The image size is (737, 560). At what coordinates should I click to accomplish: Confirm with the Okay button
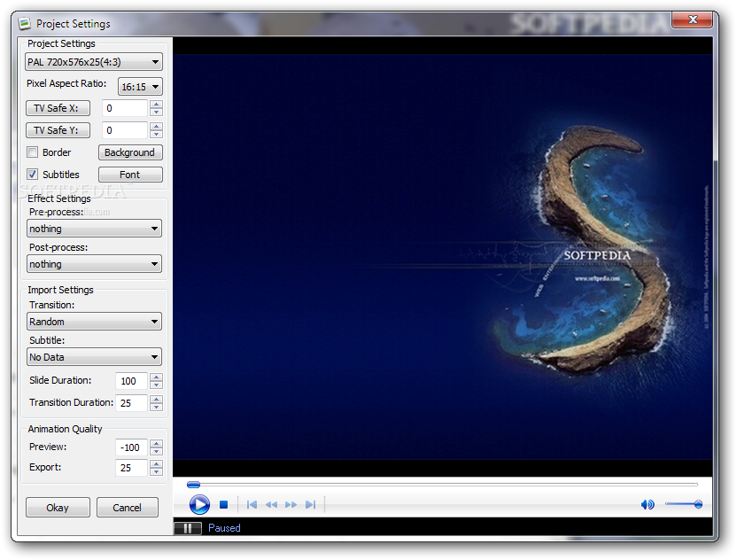click(x=58, y=508)
